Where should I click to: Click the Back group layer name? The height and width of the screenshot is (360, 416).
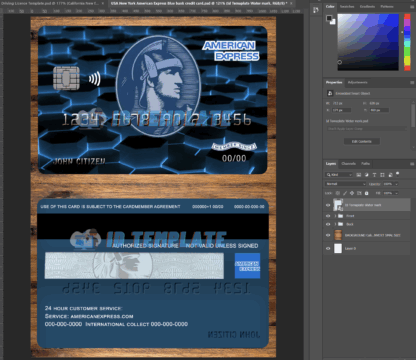(x=350, y=224)
